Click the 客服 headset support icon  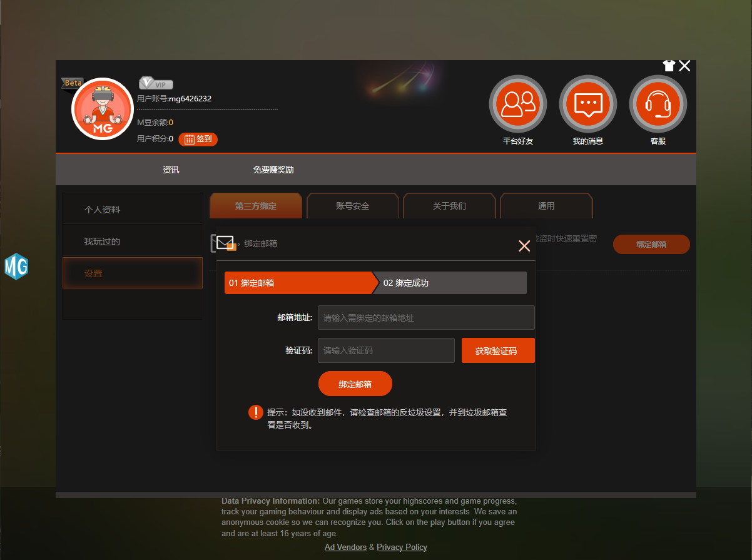658,104
